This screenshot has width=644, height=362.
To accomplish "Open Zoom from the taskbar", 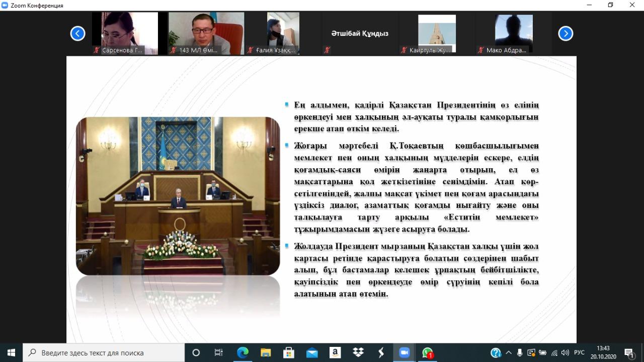I will [x=405, y=352].
